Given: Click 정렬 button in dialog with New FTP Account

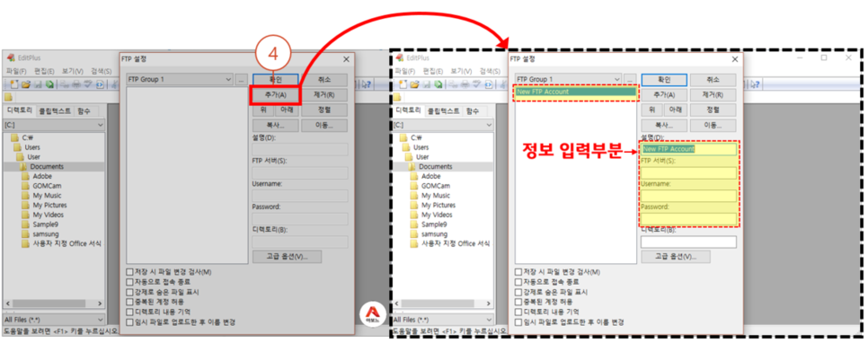Looking at the screenshot, I should pyautogui.click(x=713, y=110).
